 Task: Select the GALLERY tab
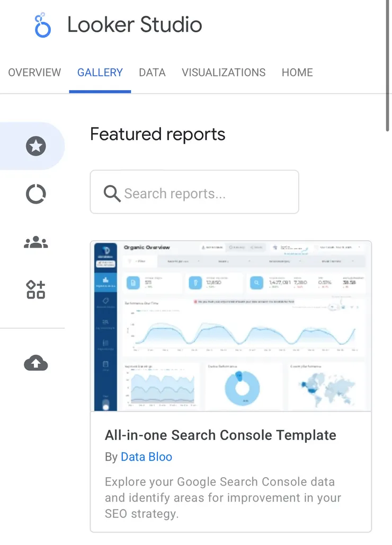pos(100,72)
